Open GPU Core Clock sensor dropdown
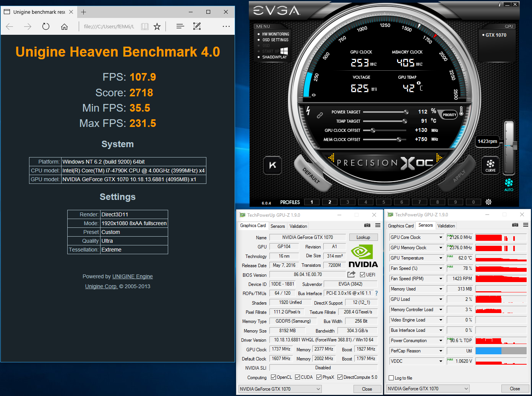Screen dimensions: 532x396 (x=441, y=237)
